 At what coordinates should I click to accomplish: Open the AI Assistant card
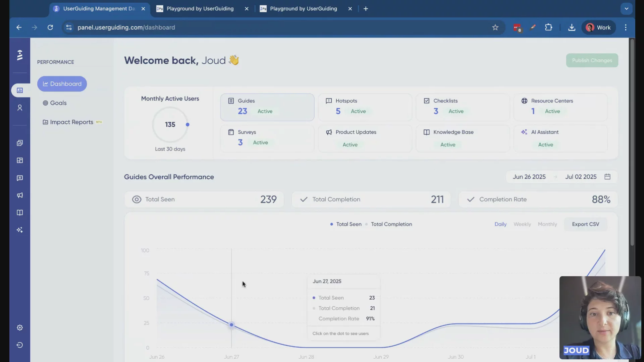(560, 138)
